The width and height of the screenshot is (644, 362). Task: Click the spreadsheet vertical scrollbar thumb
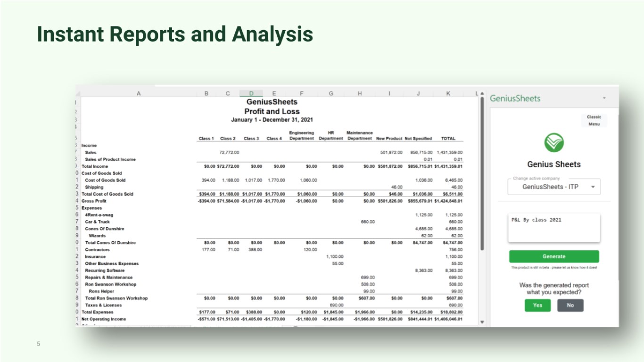(481, 174)
